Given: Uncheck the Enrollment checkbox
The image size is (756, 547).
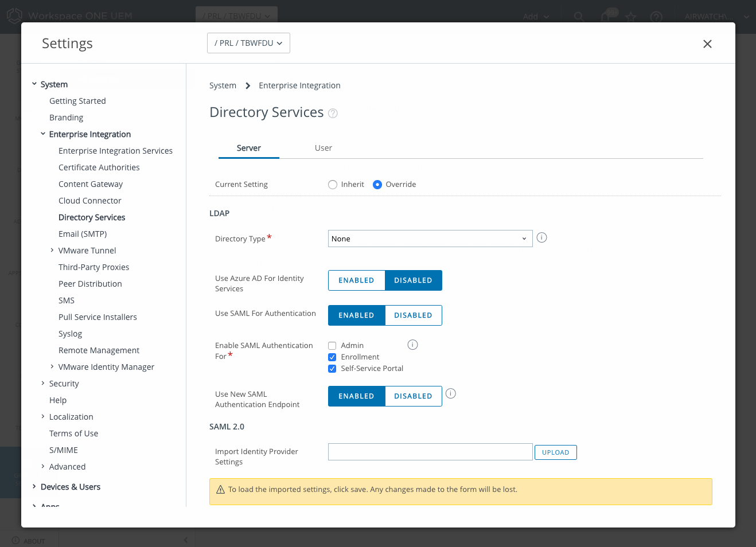Looking at the screenshot, I should [332, 357].
